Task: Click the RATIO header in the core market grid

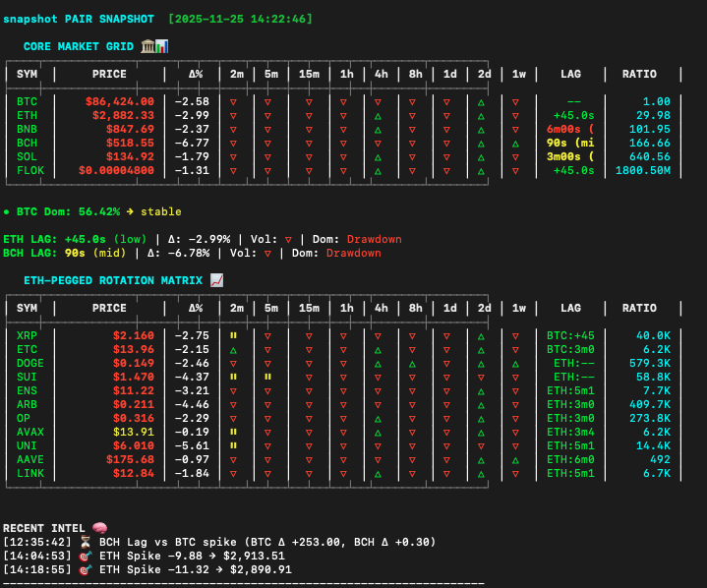Action: pos(639,74)
